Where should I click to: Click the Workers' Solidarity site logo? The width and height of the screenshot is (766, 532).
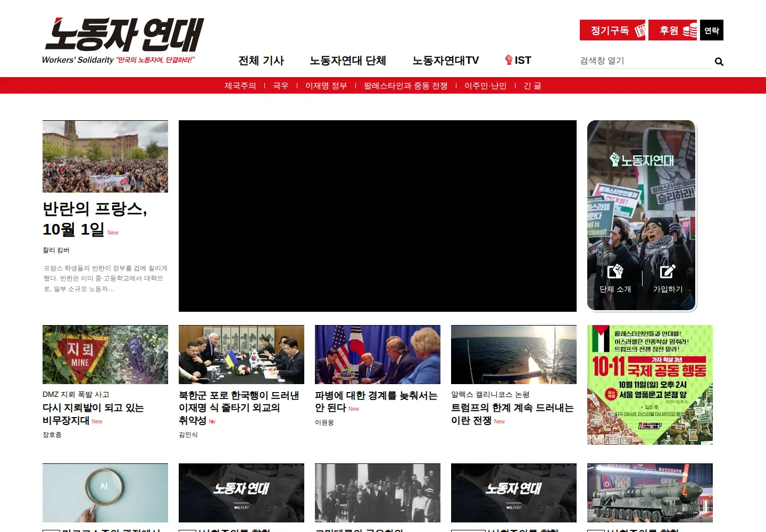[123, 41]
